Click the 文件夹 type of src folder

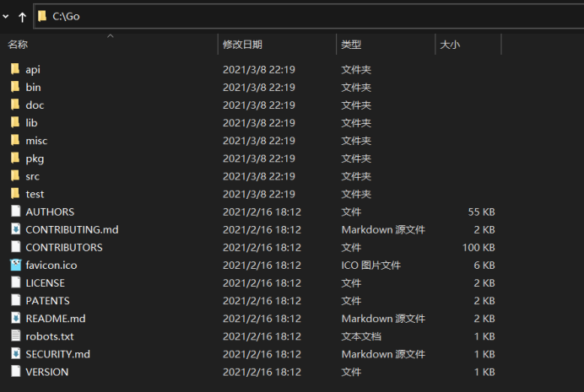356,176
